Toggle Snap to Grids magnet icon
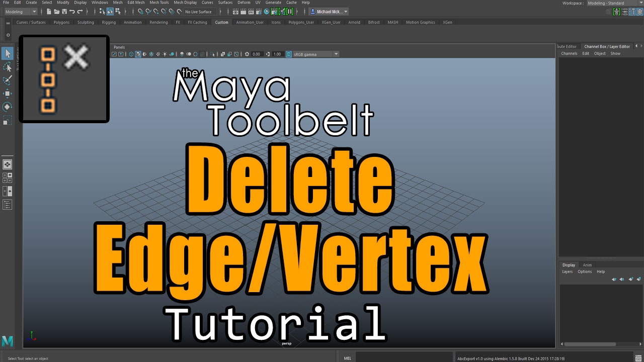Image resolution: width=644 pixels, height=362 pixels. point(140,12)
